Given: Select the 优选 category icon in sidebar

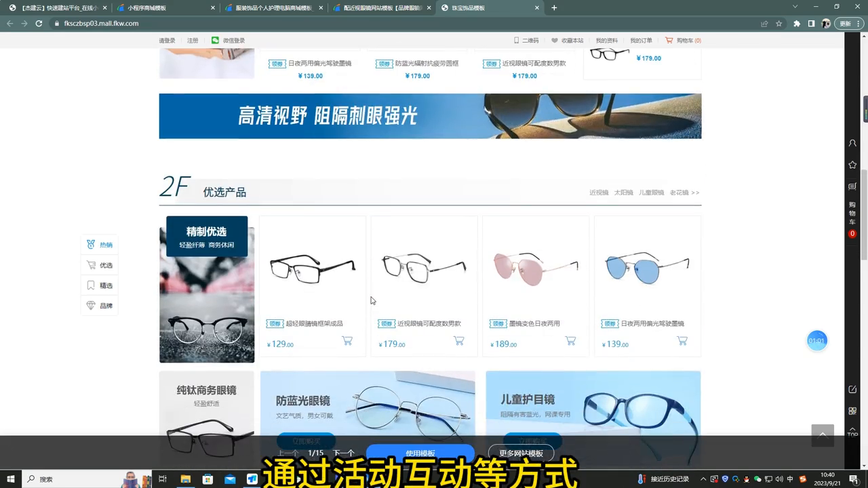Looking at the screenshot, I should [100, 265].
